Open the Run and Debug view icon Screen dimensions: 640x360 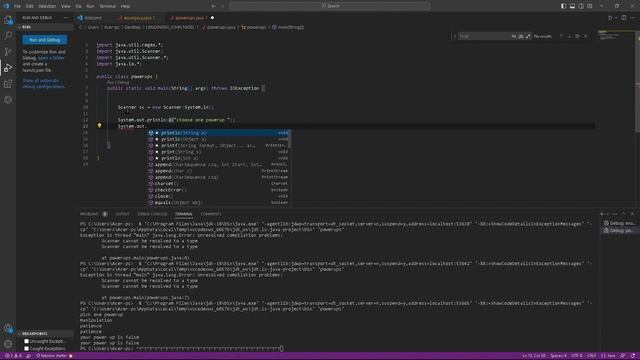click(8, 68)
